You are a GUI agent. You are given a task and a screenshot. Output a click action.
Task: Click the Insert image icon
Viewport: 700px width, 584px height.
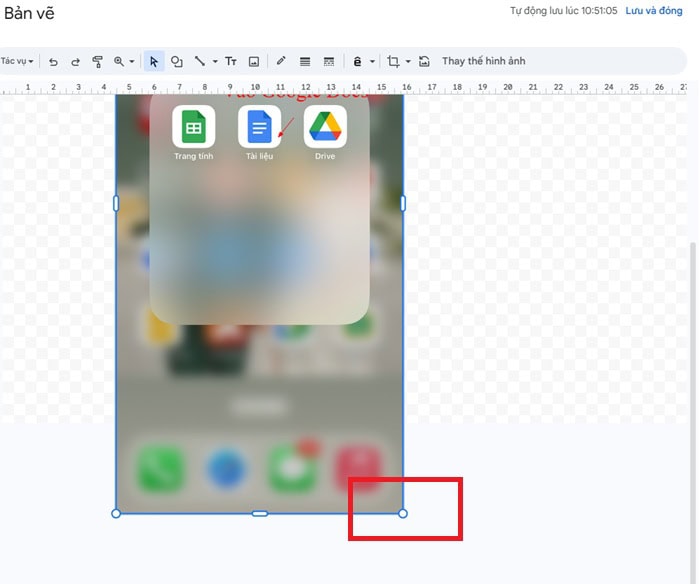pos(254,62)
